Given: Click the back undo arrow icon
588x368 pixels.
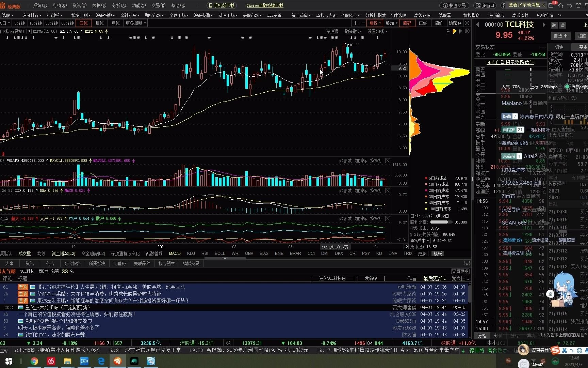Looking at the screenshot, I should [x=570, y=5].
